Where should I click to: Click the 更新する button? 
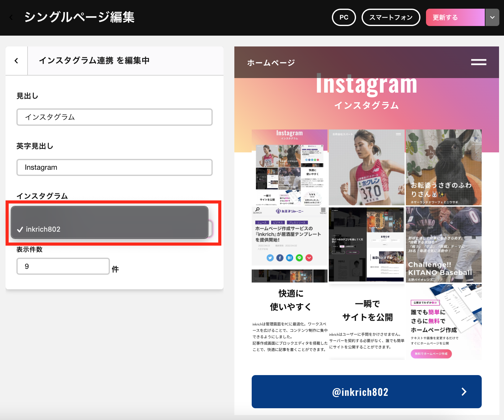(455, 17)
